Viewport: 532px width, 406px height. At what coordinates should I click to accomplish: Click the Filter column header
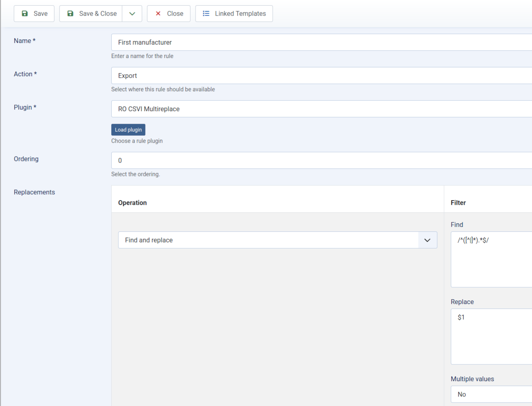tap(458, 203)
